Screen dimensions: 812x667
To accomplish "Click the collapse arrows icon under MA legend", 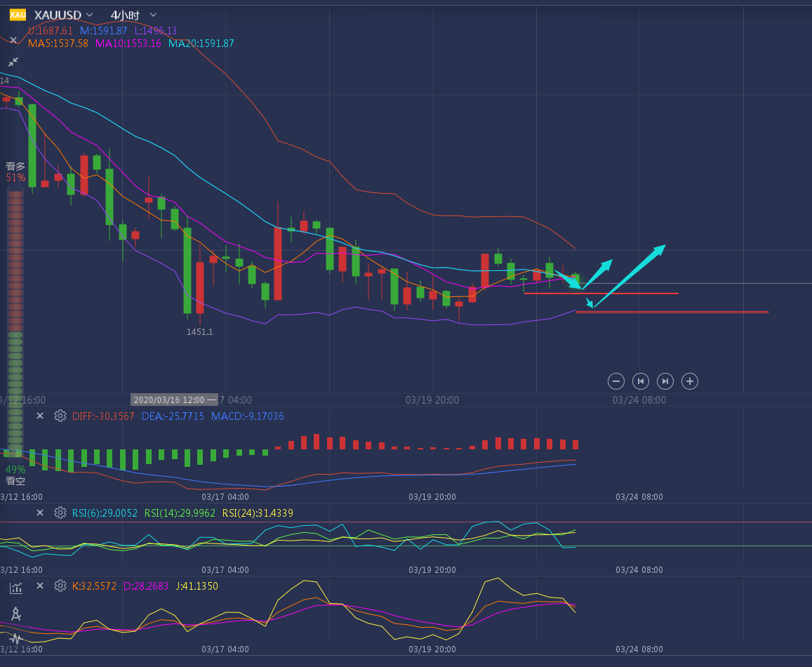I will [13, 62].
